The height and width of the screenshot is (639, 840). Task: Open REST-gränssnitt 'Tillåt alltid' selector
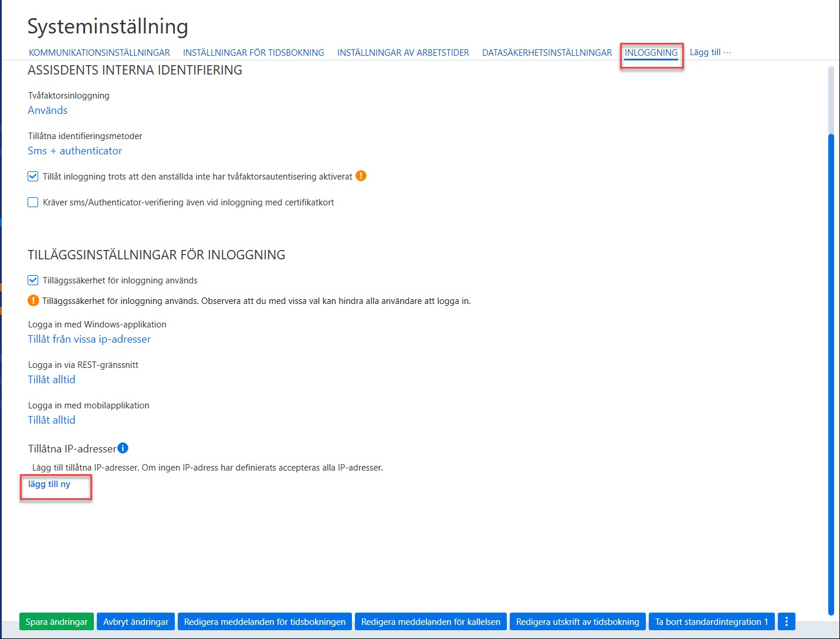click(x=52, y=380)
